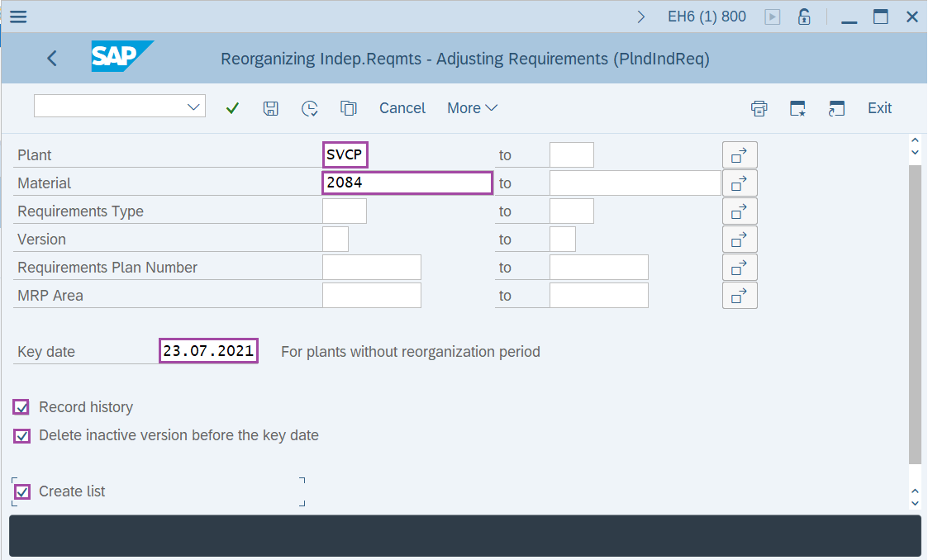Open multiple selection for the Material row

(740, 183)
